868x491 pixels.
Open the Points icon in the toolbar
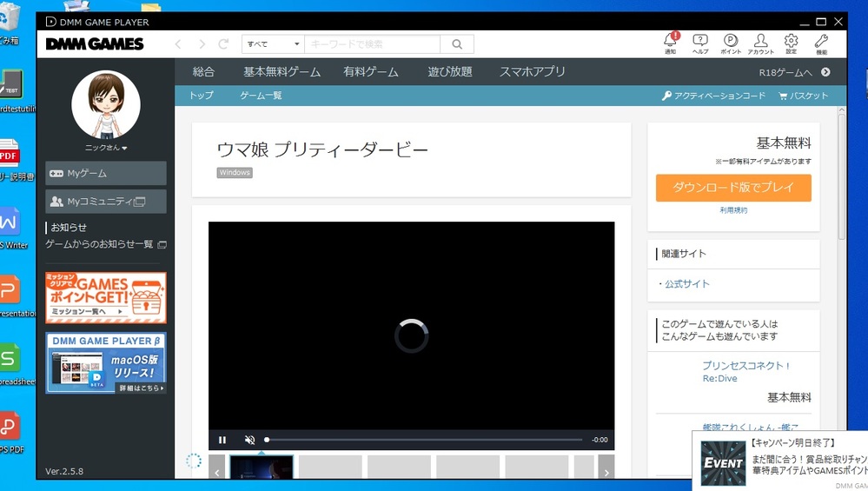click(731, 42)
